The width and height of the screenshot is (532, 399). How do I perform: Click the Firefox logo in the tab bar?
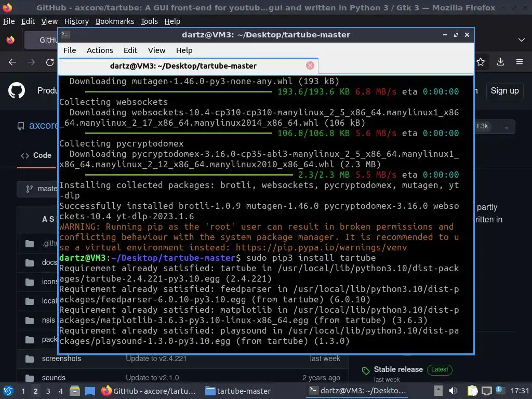coord(10,40)
